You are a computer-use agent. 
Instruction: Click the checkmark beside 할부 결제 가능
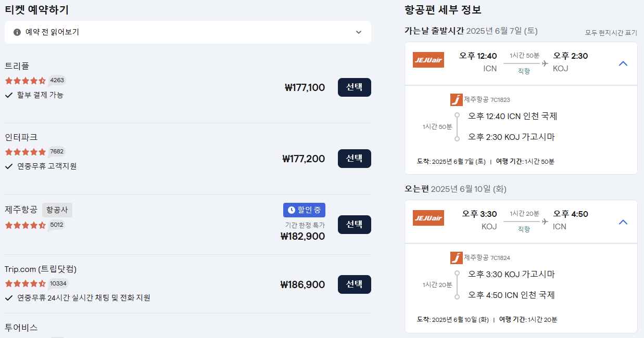10,95
